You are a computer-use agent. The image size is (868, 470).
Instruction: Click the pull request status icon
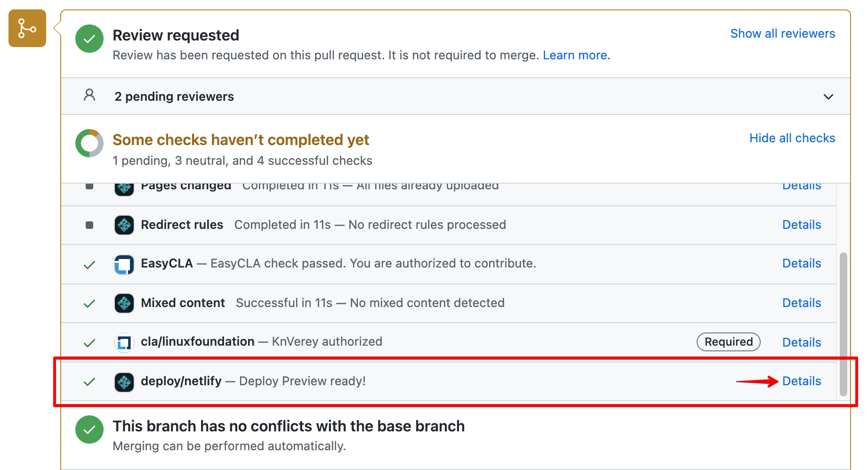(27, 28)
